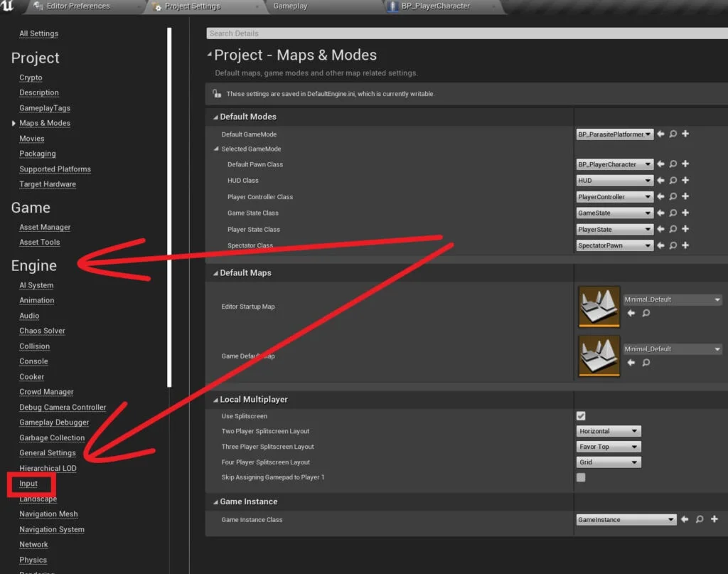Viewport: 728px width, 574px height.
Task: Collapse the Local Multiplayer section
Action: (x=215, y=400)
